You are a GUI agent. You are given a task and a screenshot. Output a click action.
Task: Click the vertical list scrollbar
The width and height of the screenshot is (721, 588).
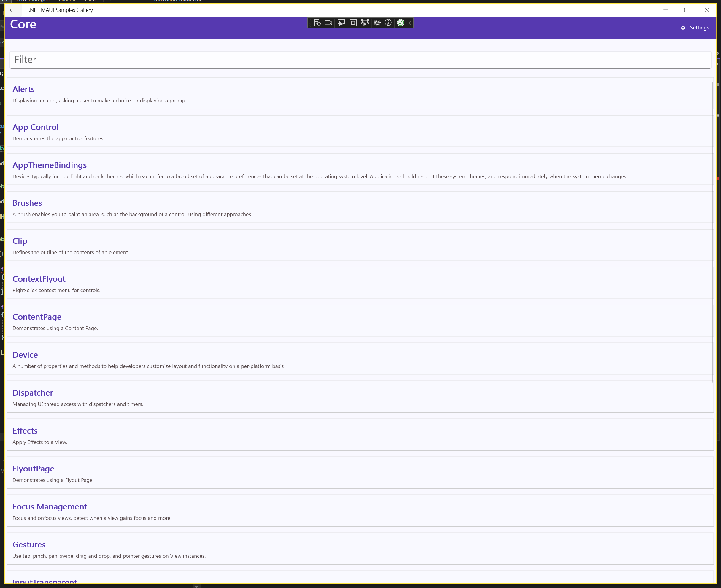tap(712, 230)
